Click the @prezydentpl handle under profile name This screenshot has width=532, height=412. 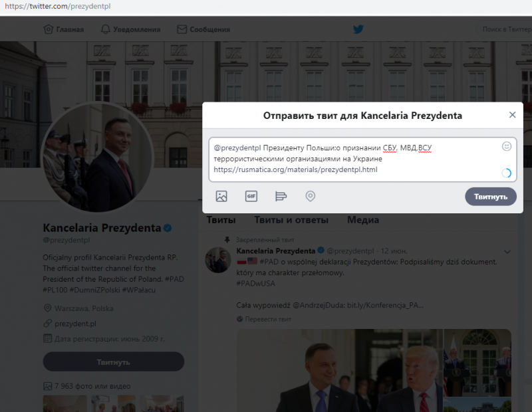coord(66,240)
